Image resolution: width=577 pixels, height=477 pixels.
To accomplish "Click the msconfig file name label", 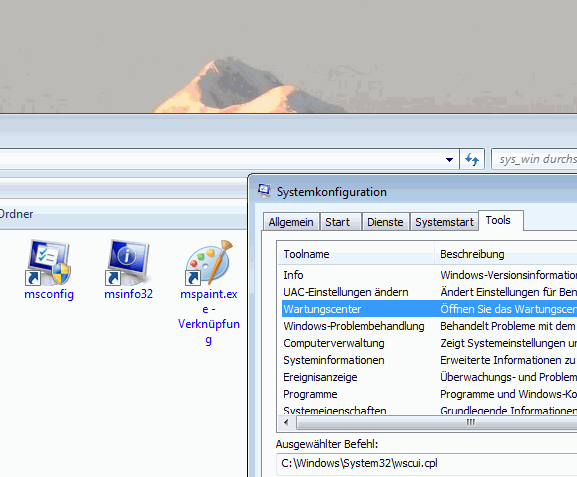I will (49, 294).
